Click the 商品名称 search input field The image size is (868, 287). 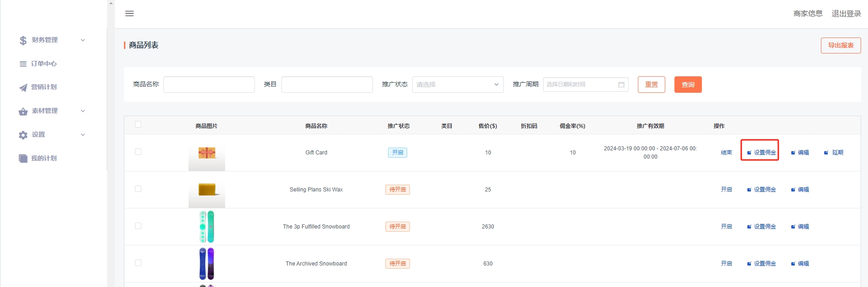(209, 85)
